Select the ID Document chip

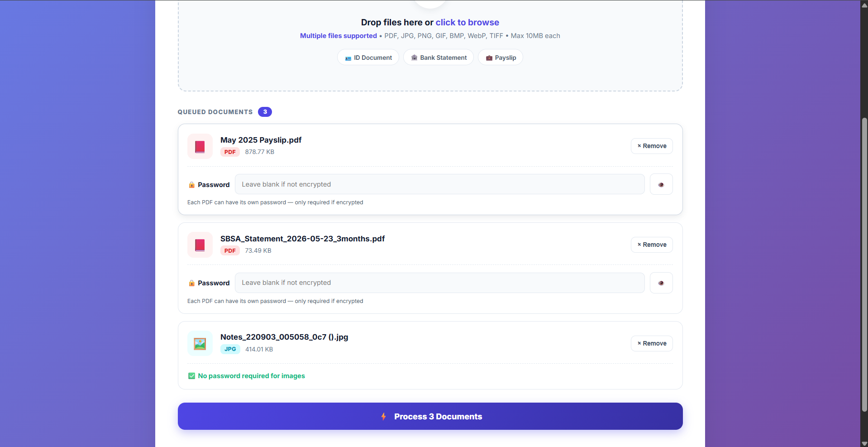click(368, 58)
